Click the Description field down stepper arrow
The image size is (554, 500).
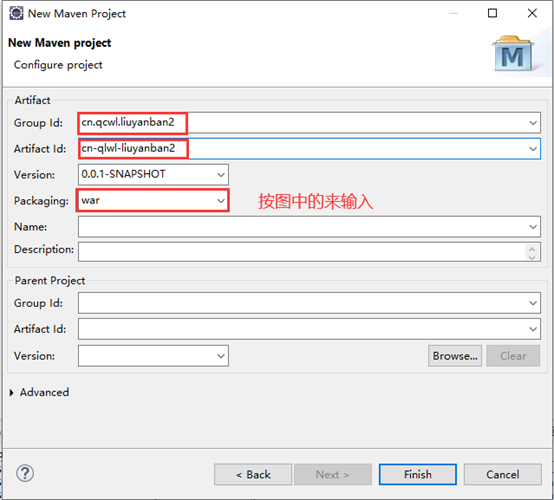point(532,257)
